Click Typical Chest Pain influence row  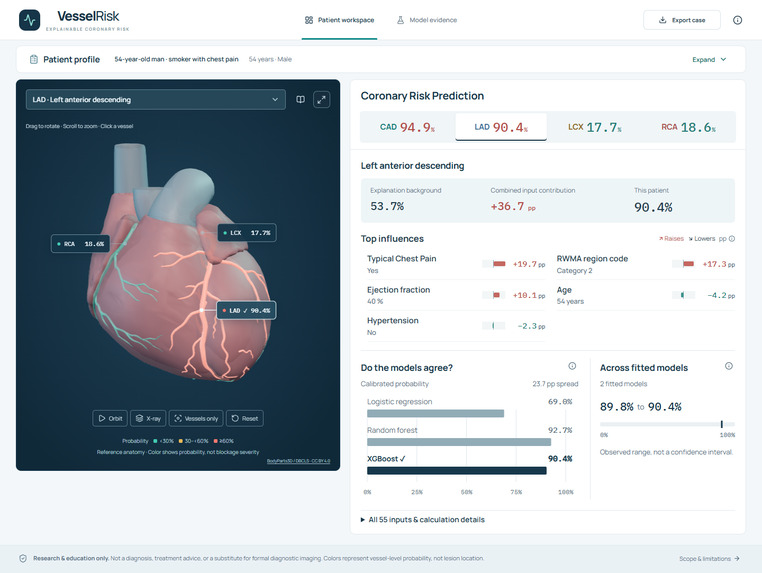coord(456,264)
